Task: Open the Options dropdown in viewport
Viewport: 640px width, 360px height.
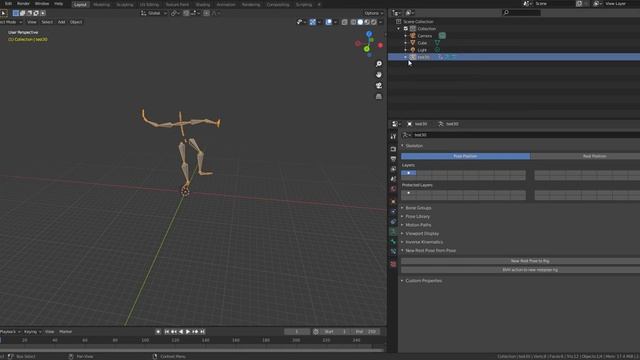Action: 373,13
